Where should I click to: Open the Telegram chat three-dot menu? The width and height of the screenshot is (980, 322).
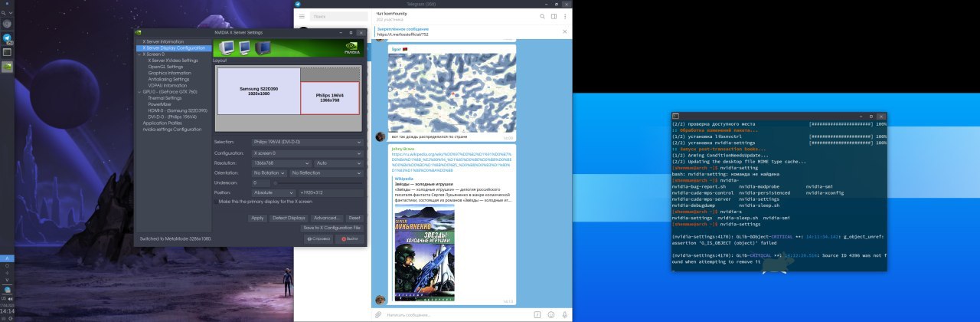(x=565, y=16)
